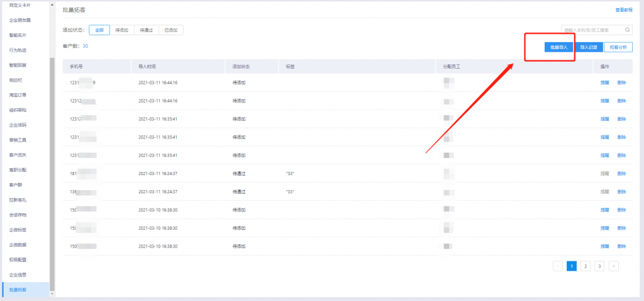Image resolution: width=644 pixels, height=301 pixels.
Task: Click customer count number 30
Action: [x=86, y=46]
